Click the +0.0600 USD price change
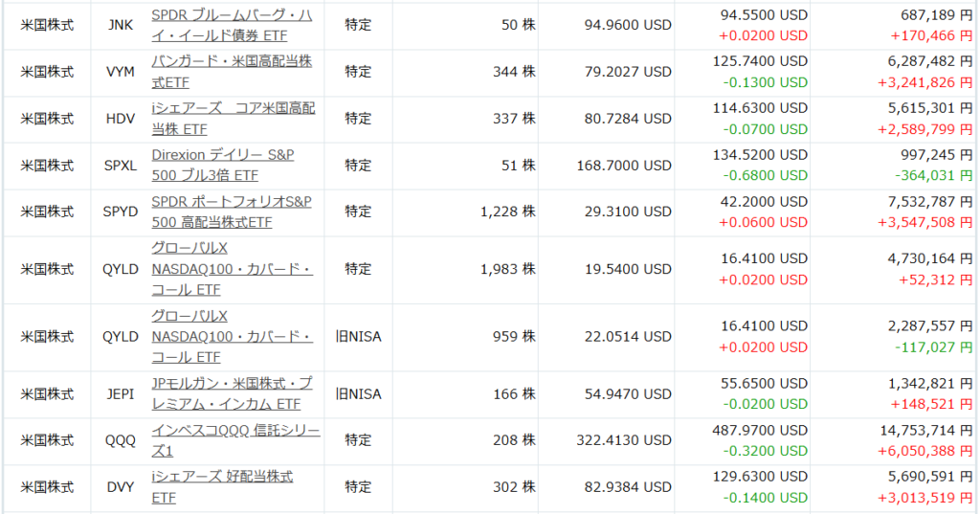Viewport: 980px width, 514px height. tap(763, 223)
